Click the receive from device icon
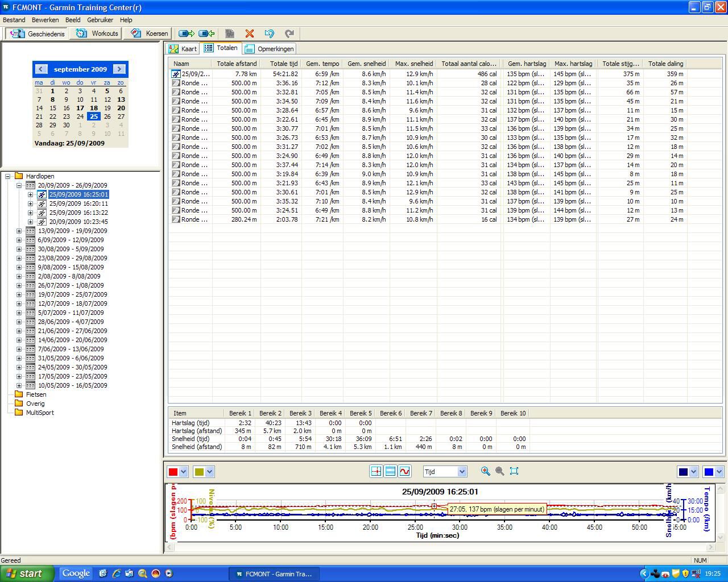 pos(206,34)
